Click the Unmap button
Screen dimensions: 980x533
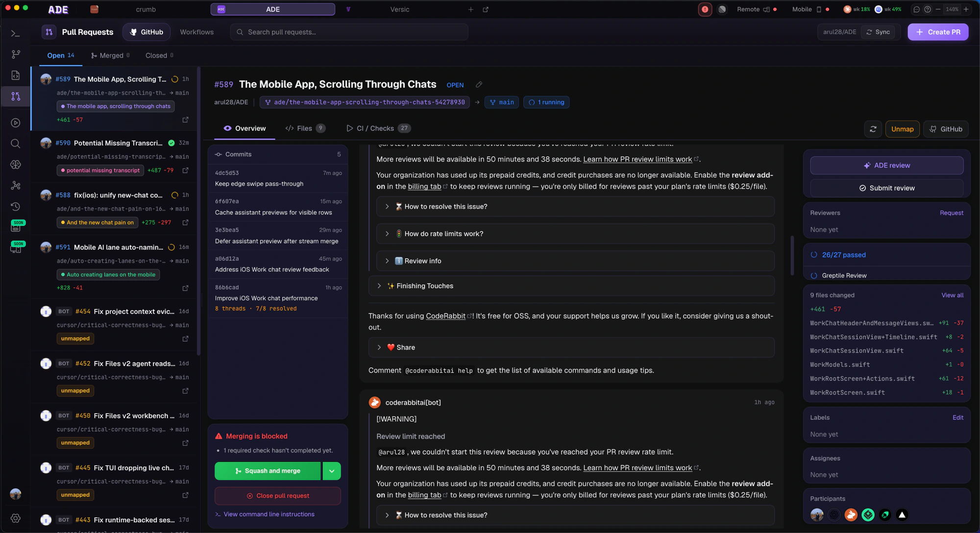(x=902, y=129)
